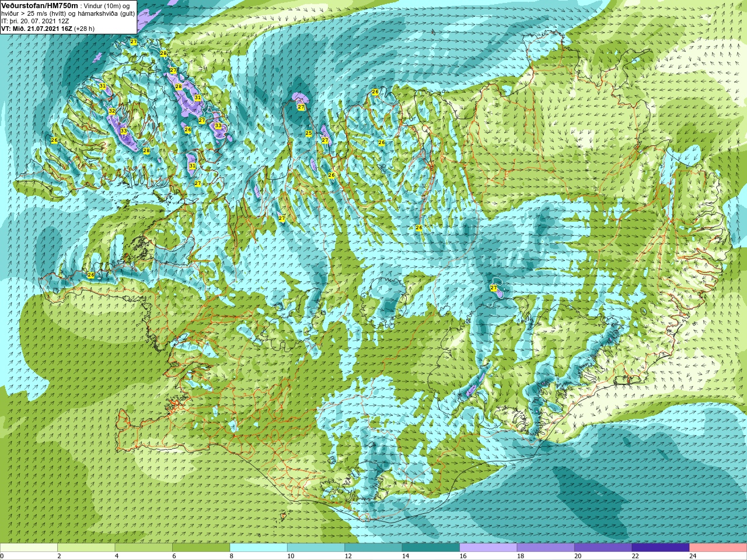Image resolution: width=747 pixels, height=560 pixels.
Task: Click the 'Vindur (10m) og' header text
Action: (x=108, y=6)
